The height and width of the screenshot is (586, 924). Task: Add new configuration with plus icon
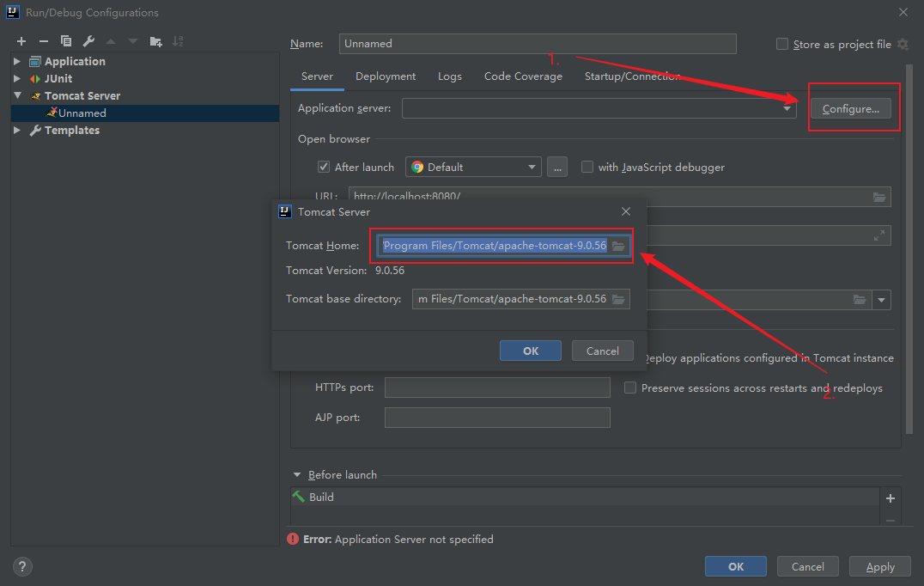point(21,41)
